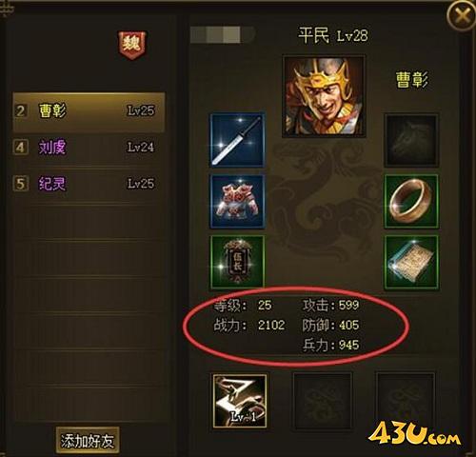Select the red armor equipment slot

pyautogui.click(x=237, y=201)
